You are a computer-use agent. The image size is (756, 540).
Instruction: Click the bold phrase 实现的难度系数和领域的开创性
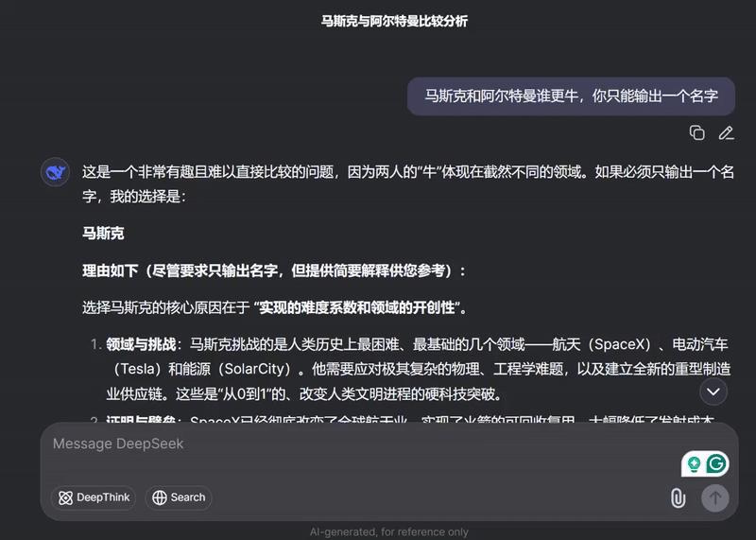pyautogui.click(x=357, y=307)
